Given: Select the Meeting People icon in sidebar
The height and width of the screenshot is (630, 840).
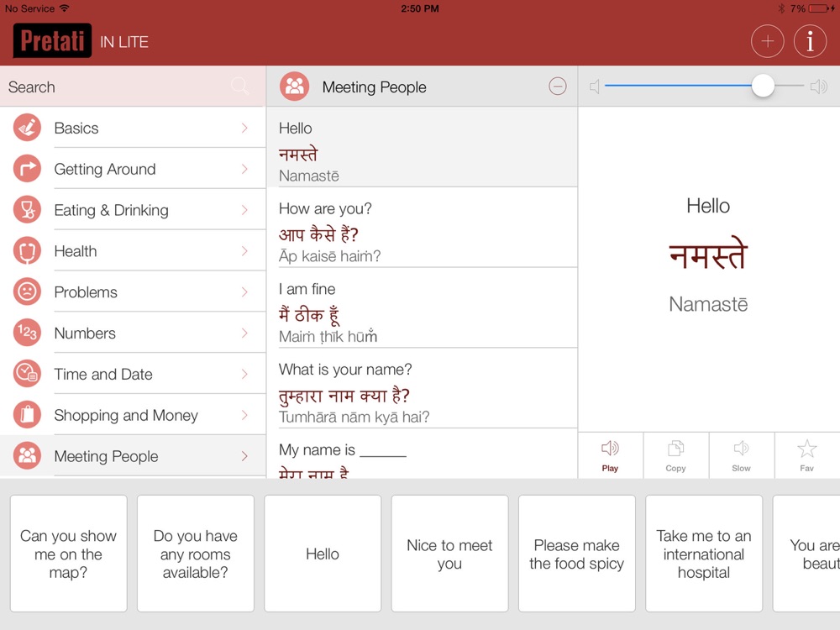Looking at the screenshot, I should click(x=27, y=455).
